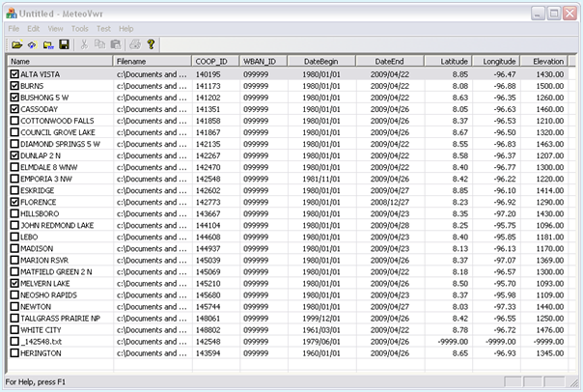Click DateBegin value 1981/11/01

pos(321,179)
